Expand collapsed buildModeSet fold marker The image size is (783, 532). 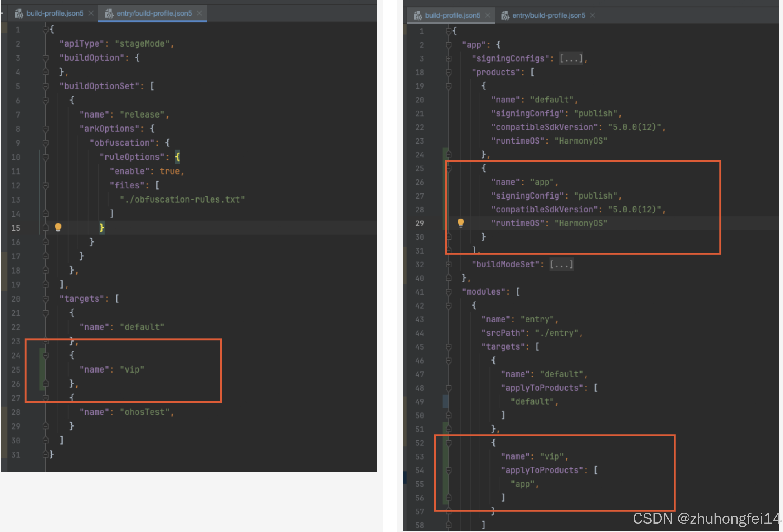(x=449, y=265)
